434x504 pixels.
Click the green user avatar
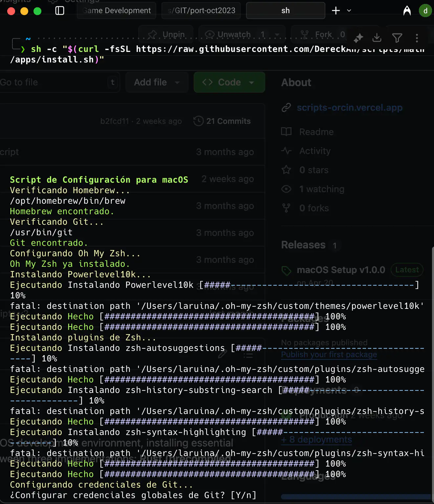point(425,11)
